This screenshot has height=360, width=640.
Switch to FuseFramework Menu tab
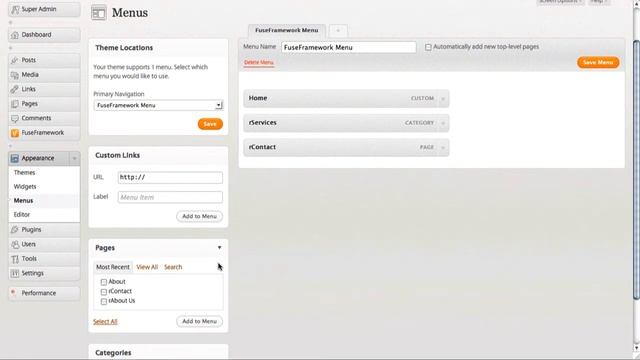point(287,30)
